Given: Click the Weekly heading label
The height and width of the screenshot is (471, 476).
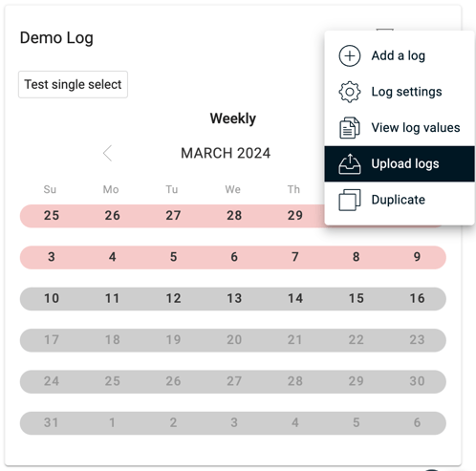Looking at the screenshot, I should 233,118.
